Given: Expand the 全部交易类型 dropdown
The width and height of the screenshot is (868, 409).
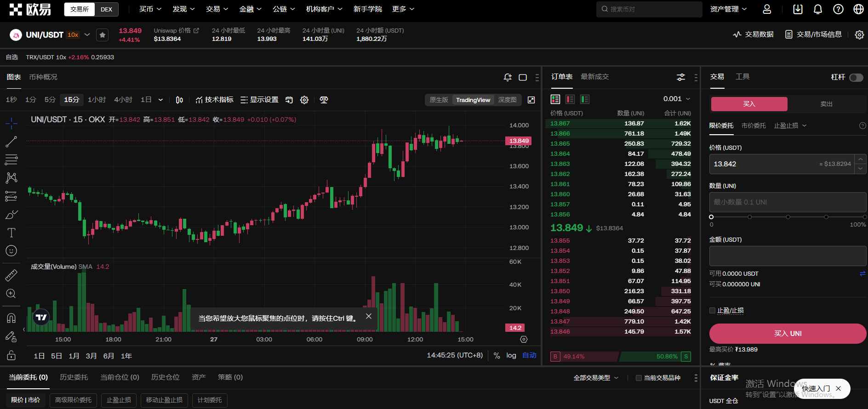Looking at the screenshot, I should tap(596, 378).
